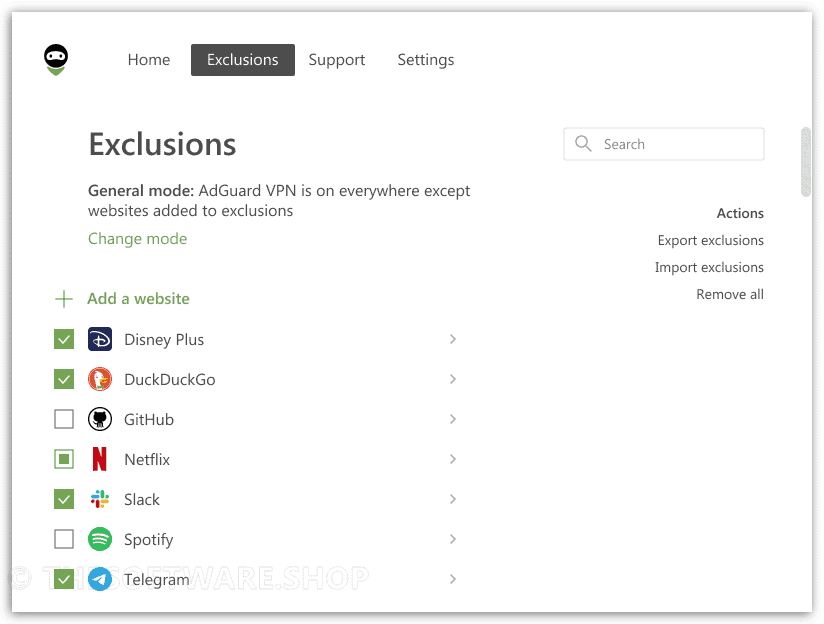Click Add a website
Viewport: 824px width, 624px height.
(138, 299)
